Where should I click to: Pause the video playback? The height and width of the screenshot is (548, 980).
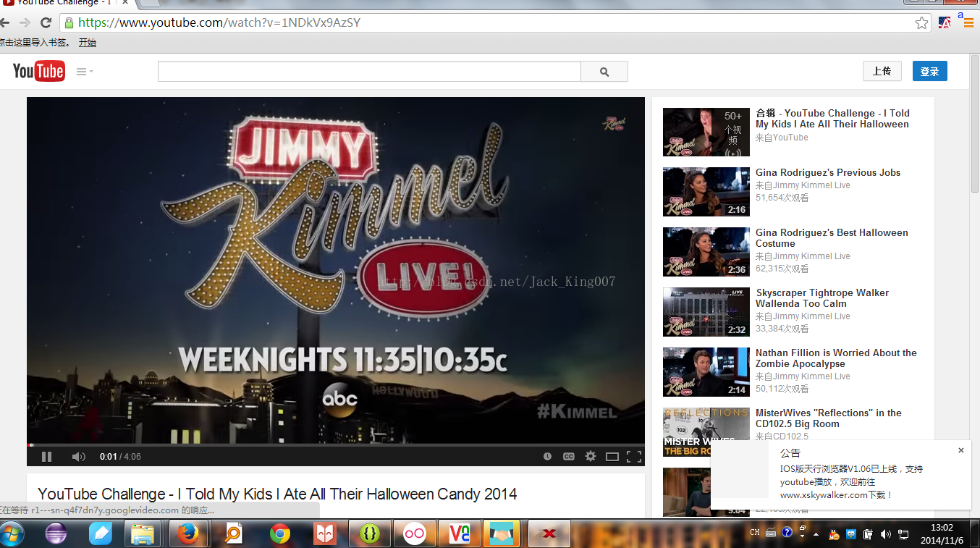pyautogui.click(x=47, y=457)
